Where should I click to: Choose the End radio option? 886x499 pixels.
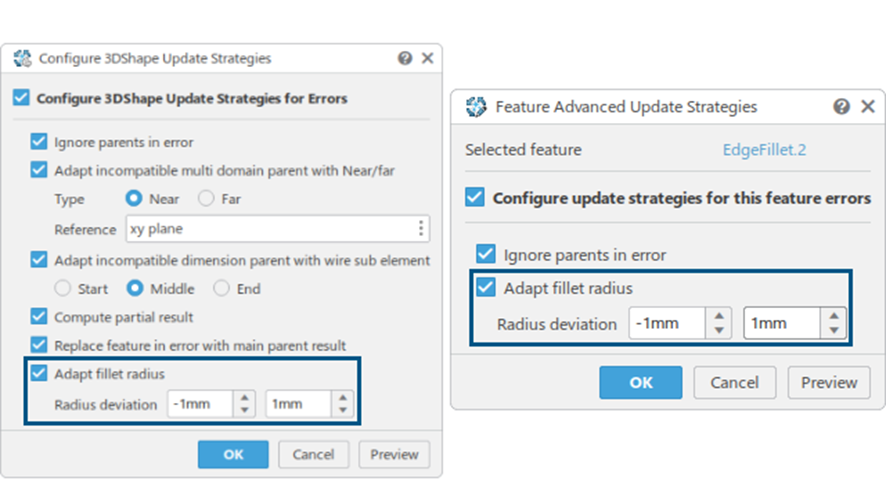[x=222, y=289]
